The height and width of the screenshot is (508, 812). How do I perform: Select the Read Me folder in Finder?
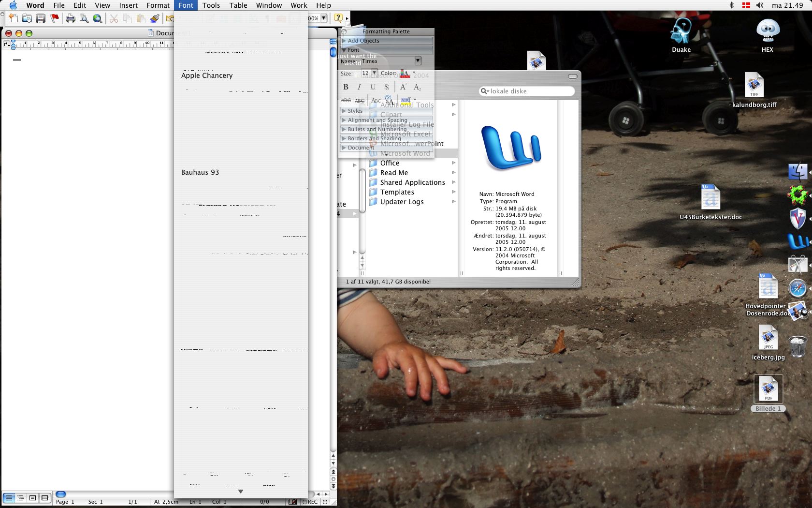394,173
